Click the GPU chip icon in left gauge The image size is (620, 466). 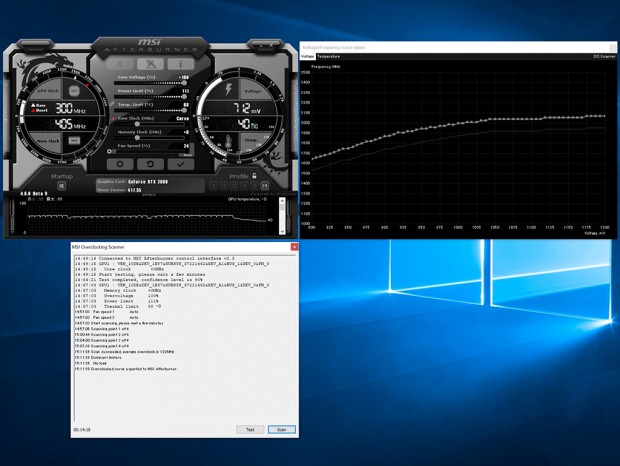point(74,91)
